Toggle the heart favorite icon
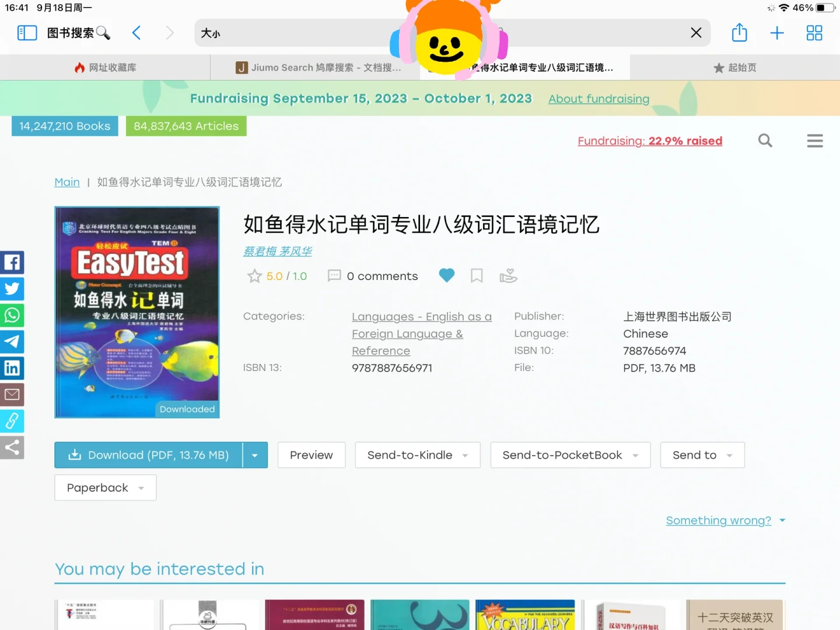Viewport: 840px width, 630px height. tap(447, 275)
